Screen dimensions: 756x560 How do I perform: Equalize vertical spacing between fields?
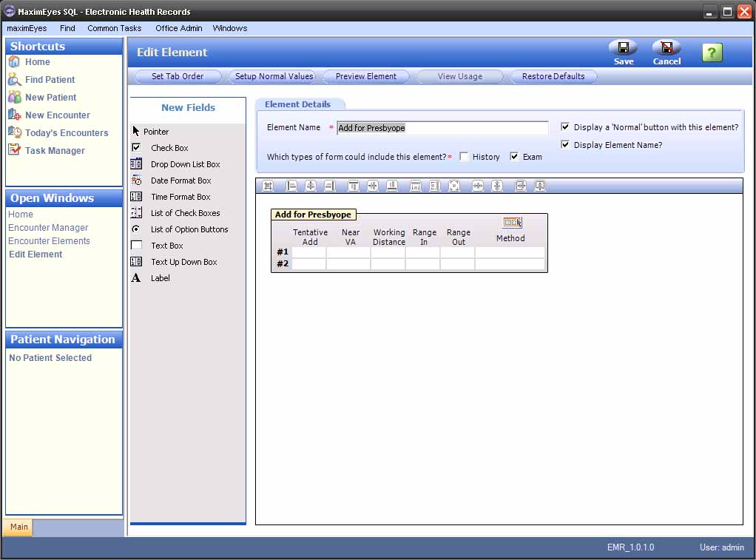click(x=497, y=186)
